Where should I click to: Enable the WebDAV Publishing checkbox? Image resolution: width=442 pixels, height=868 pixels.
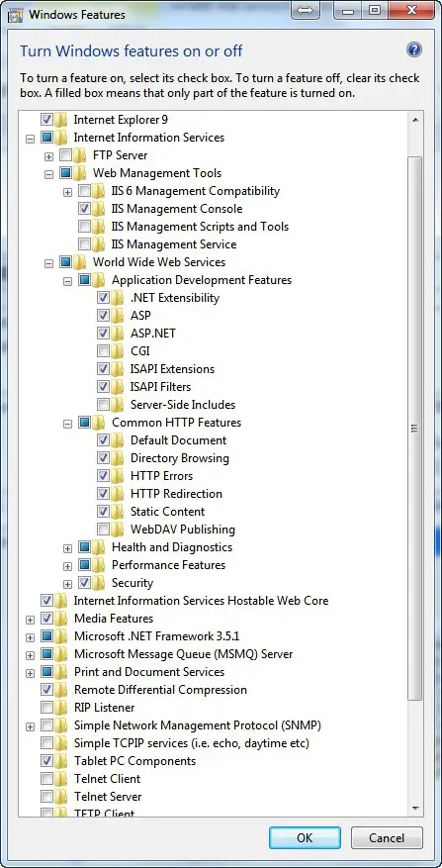point(104,530)
